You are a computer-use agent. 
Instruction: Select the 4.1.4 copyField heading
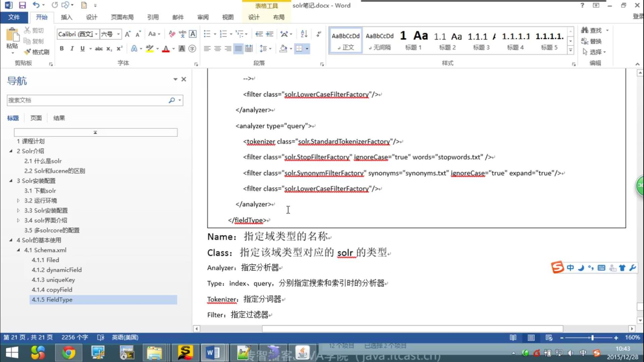pos(52,290)
